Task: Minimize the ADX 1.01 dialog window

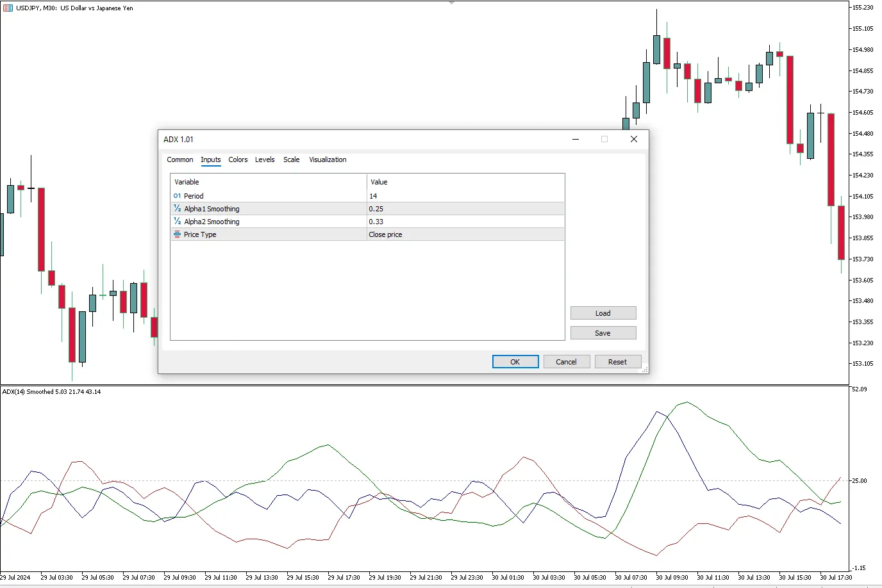Action: 576,139
